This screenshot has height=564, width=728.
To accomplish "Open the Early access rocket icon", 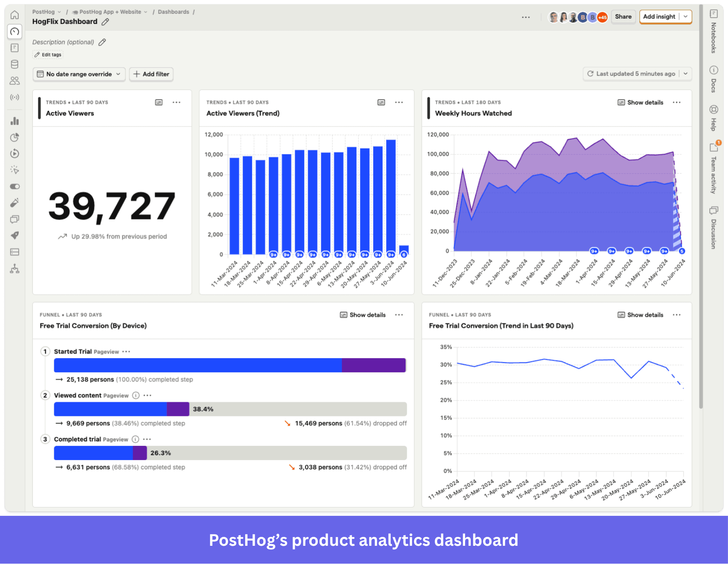I will tap(15, 235).
